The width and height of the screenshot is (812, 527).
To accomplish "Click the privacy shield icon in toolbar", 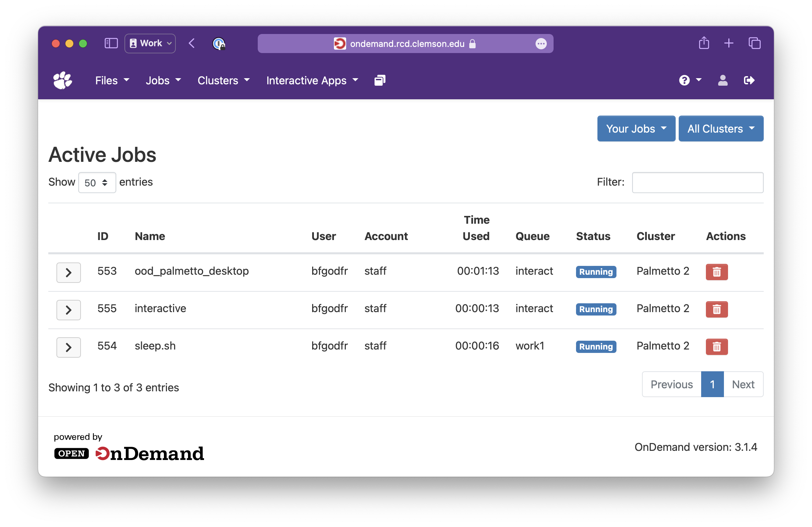I will pos(219,44).
